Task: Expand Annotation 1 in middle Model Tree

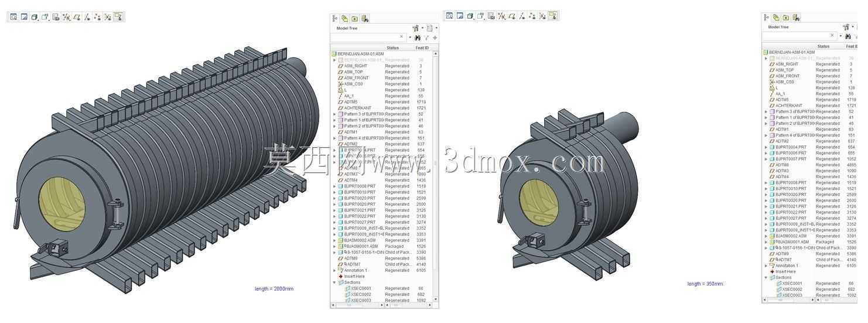Action: click(x=334, y=270)
